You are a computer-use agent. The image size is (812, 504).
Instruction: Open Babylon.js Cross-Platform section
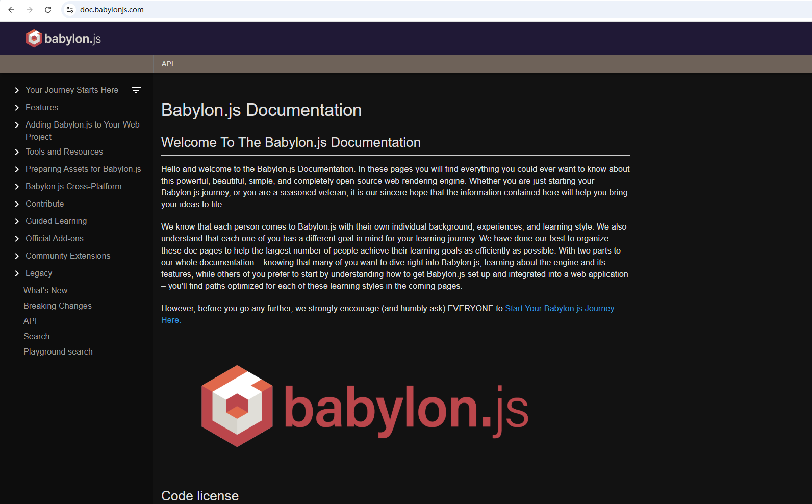click(x=73, y=186)
